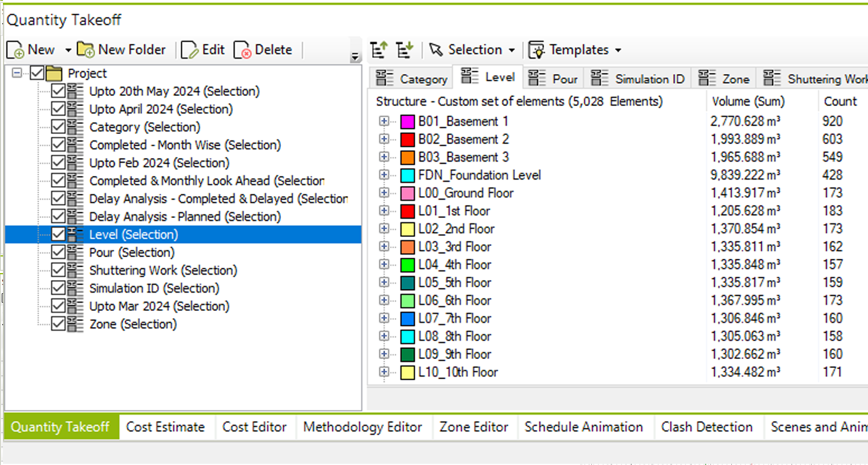The height and width of the screenshot is (465, 868).
Task: Open the dropdown arrow next to New
Action: click(68, 50)
